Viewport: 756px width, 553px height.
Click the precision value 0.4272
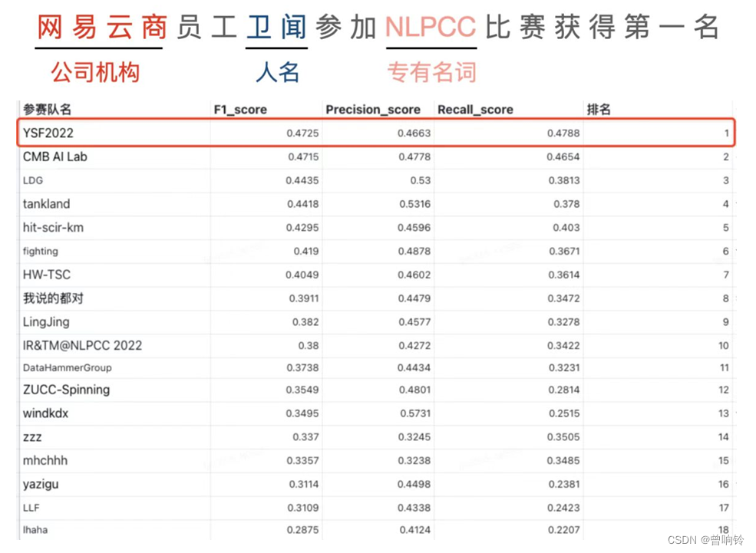414,345
